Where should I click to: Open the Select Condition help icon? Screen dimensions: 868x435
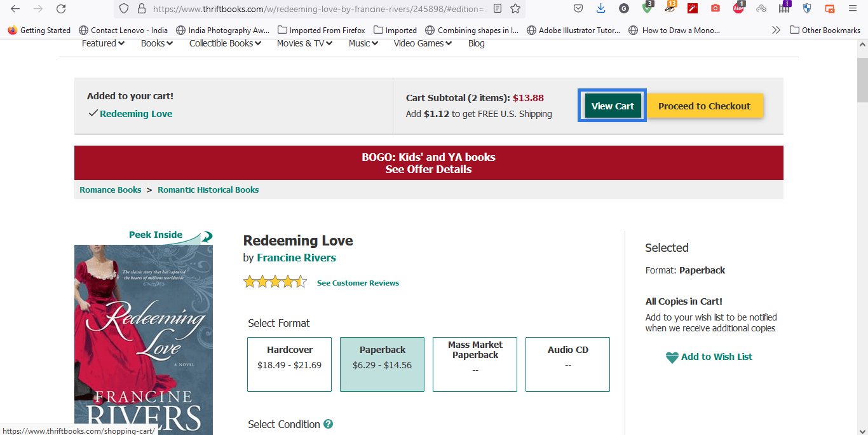328,424
